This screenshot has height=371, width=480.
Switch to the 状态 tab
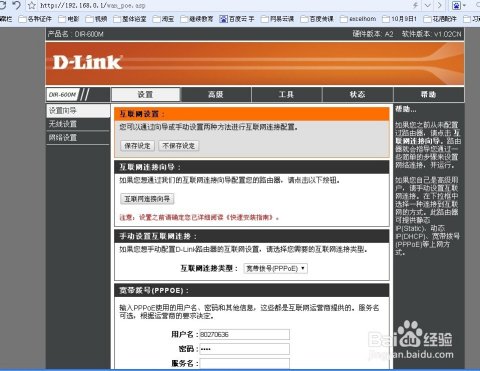[357, 95]
